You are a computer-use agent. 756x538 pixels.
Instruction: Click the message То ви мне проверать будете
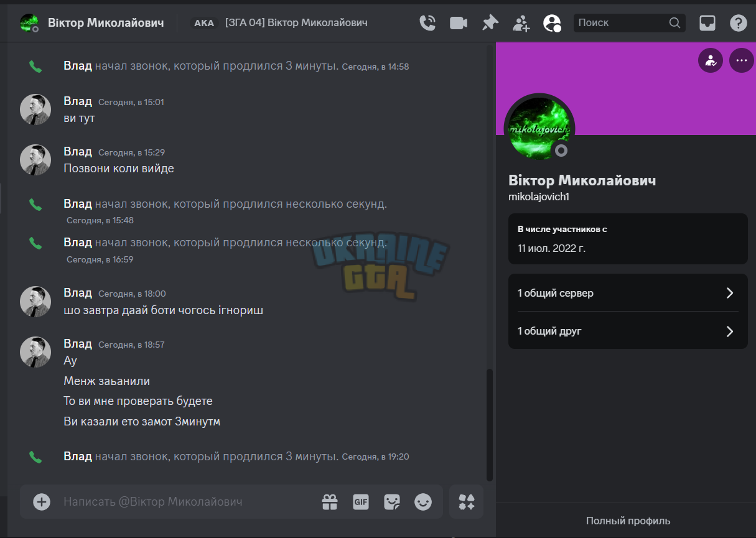[138, 401]
